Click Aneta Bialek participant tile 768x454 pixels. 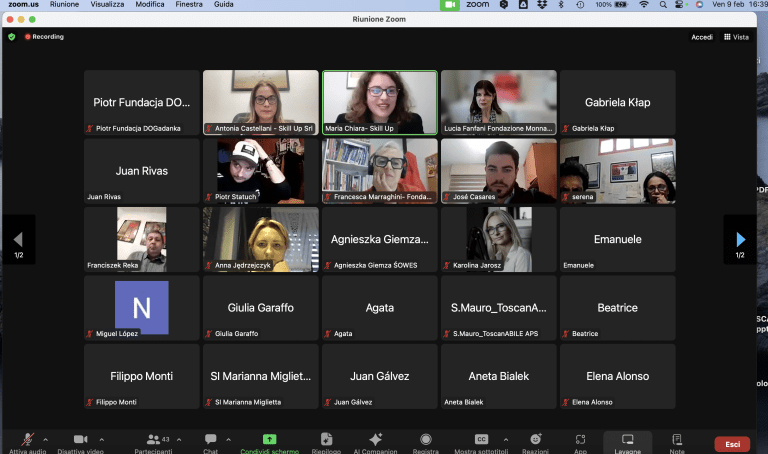[x=499, y=377]
